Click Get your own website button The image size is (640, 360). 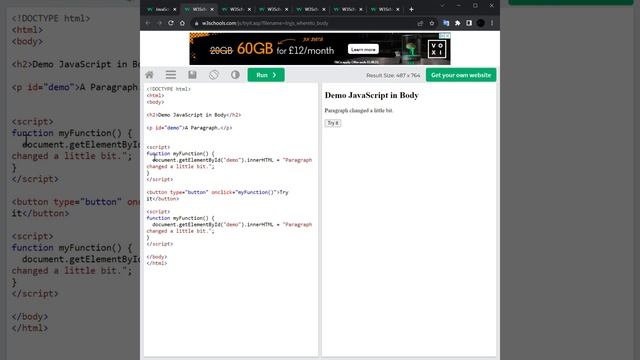[x=461, y=75]
